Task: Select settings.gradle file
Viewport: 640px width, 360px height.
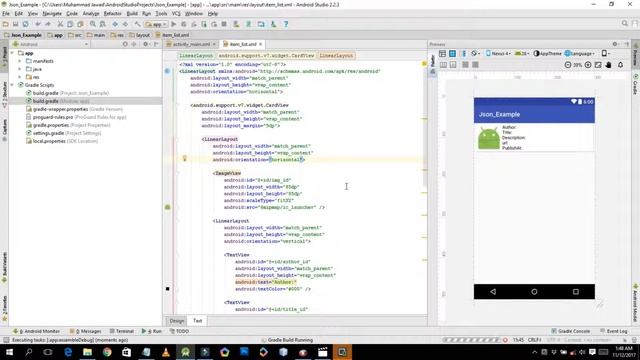Action: click(x=63, y=133)
